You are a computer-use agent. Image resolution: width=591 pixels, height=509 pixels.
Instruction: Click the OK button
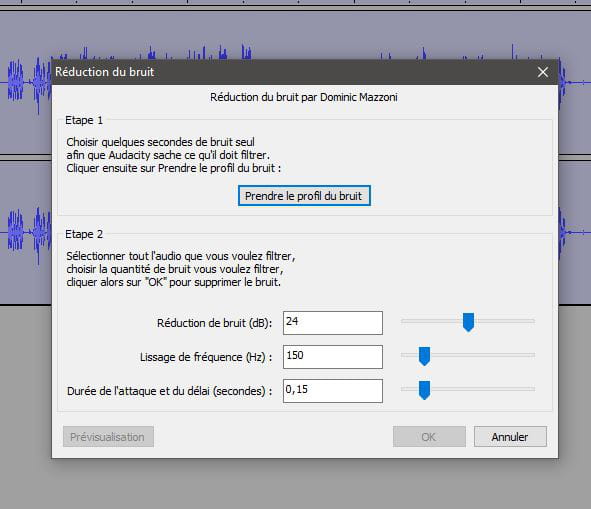[429, 437]
